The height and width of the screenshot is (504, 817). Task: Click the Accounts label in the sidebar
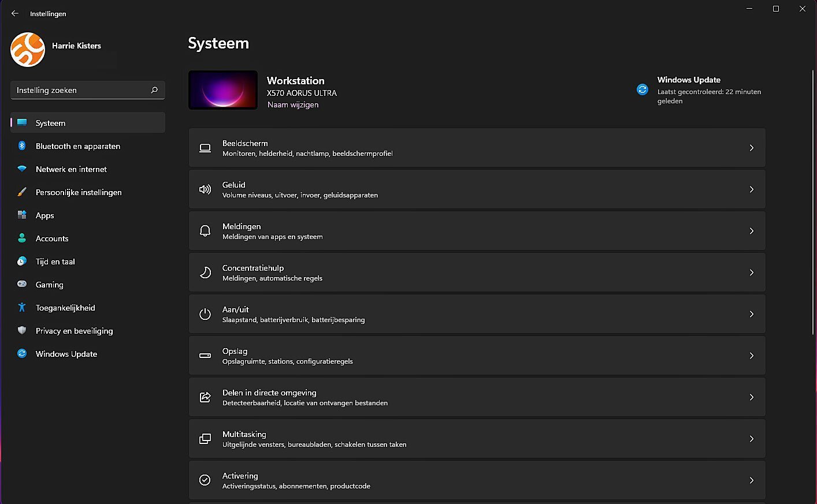(x=52, y=238)
